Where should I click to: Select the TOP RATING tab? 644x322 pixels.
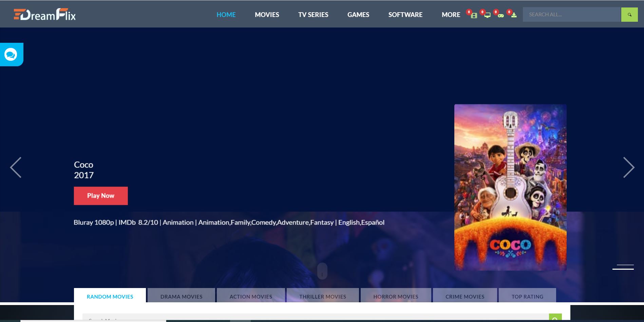click(527, 297)
